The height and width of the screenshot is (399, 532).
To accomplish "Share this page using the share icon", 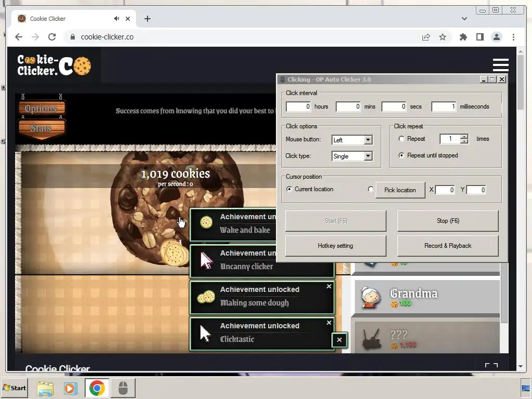I will coord(426,37).
